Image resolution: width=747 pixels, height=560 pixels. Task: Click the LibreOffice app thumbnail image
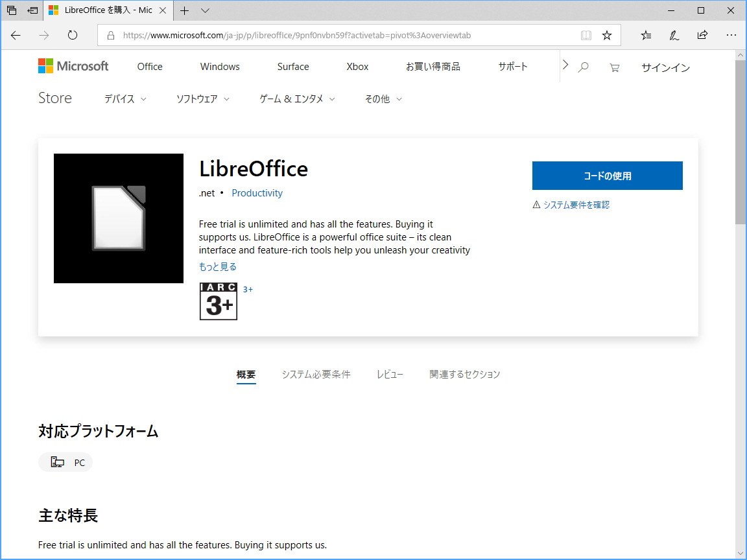pos(118,218)
